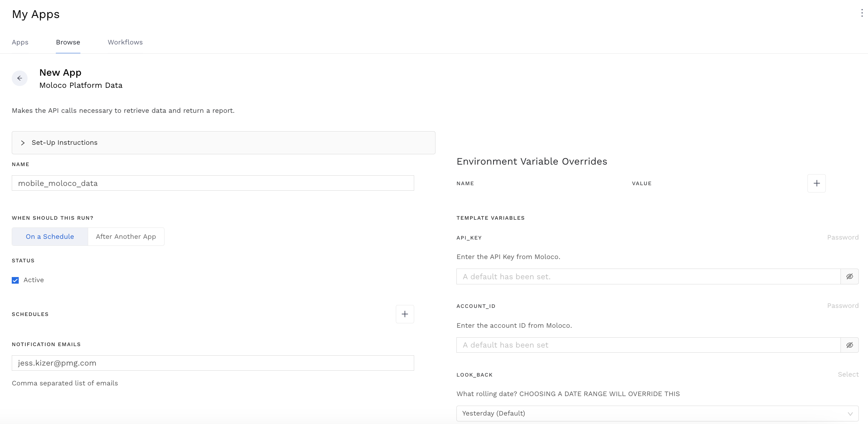This screenshot has width=868, height=424.
Task: Click the mobile_moloco_data name field
Action: coord(213,183)
